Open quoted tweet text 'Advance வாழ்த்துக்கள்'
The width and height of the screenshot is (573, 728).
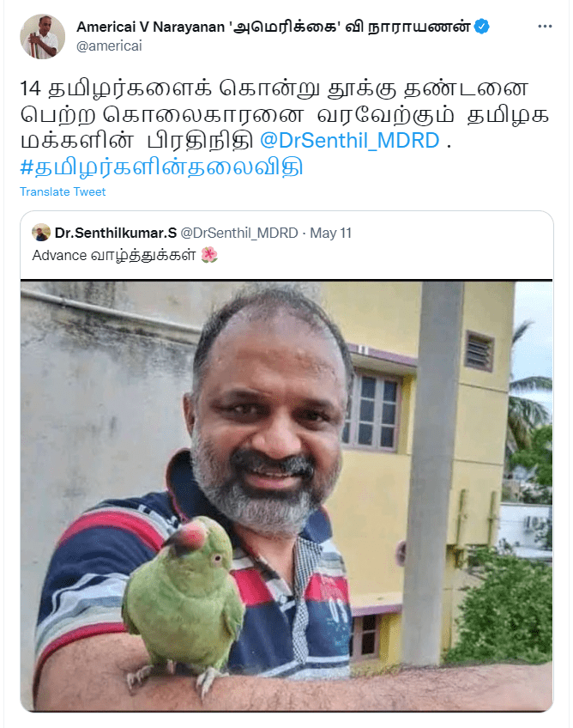[114, 255]
